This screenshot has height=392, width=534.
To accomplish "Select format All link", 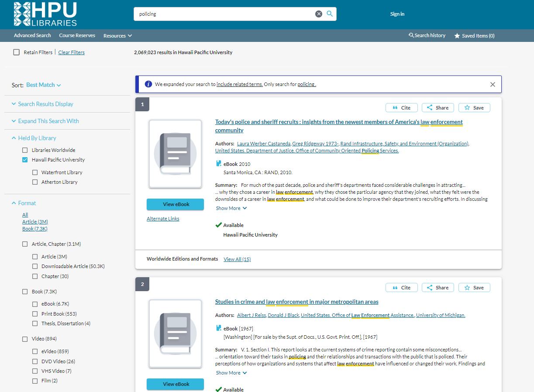I will 25,215.
